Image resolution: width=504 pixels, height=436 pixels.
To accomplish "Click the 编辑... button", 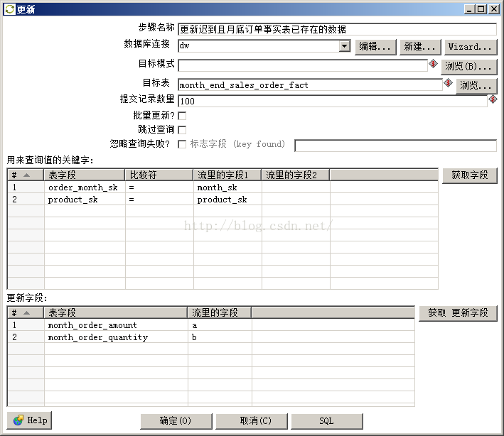I will 375,47.
